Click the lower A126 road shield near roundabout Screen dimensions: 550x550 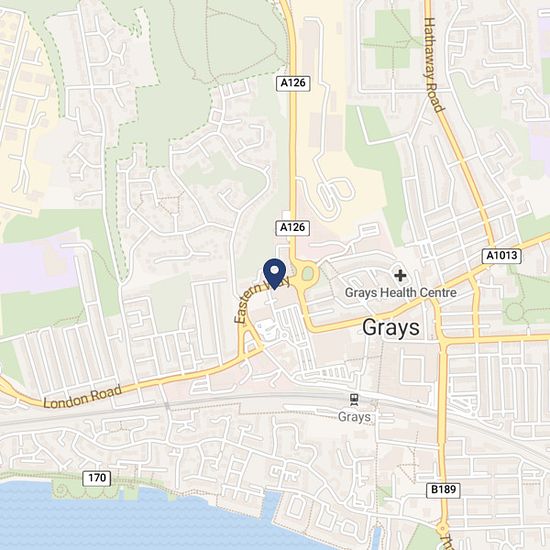click(x=293, y=228)
